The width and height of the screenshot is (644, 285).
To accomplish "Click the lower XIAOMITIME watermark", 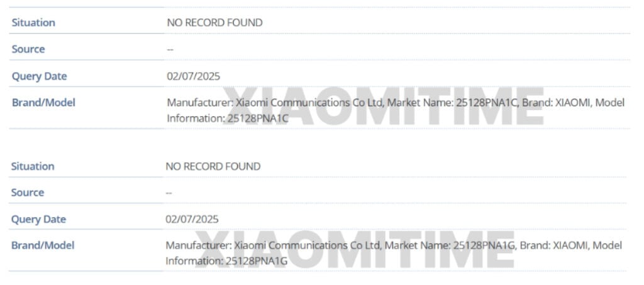I will [x=355, y=249].
